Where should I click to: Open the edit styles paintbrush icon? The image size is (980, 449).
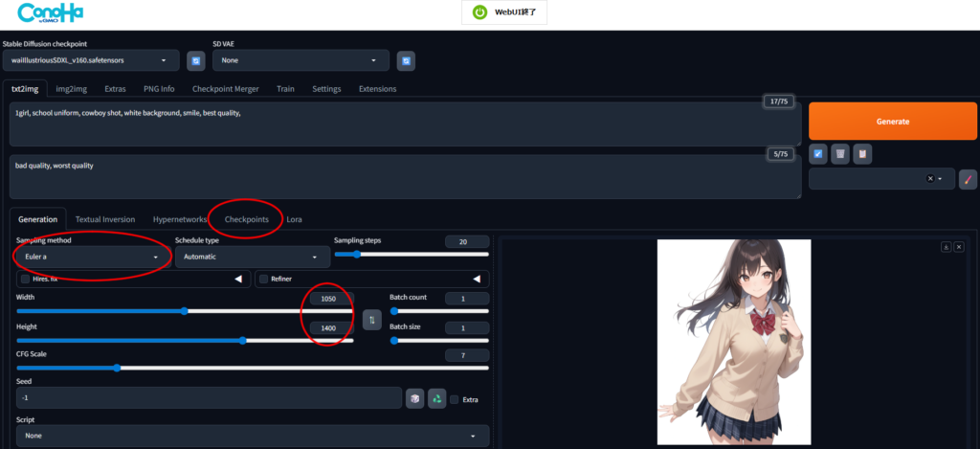[968, 179]
